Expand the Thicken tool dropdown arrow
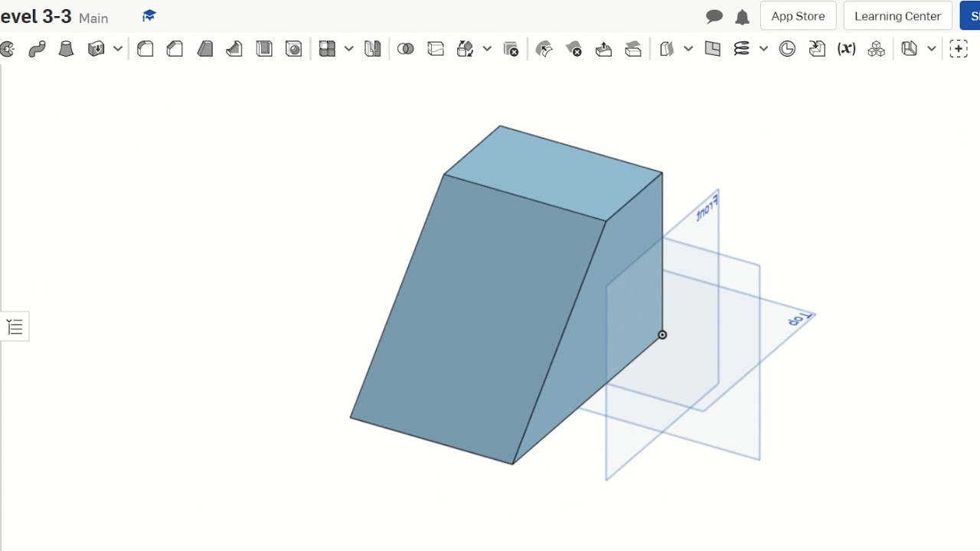Screen dimensions: 980x551 click(x=118, y=49)
